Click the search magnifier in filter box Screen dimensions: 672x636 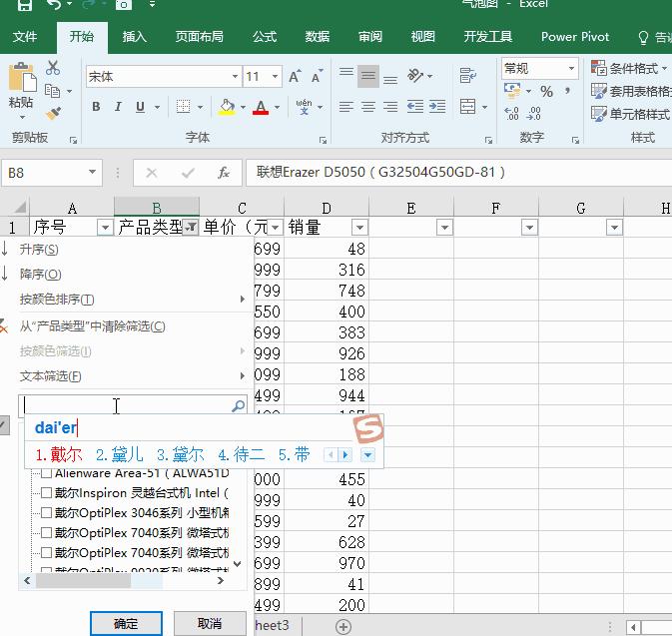pos(239,405)
